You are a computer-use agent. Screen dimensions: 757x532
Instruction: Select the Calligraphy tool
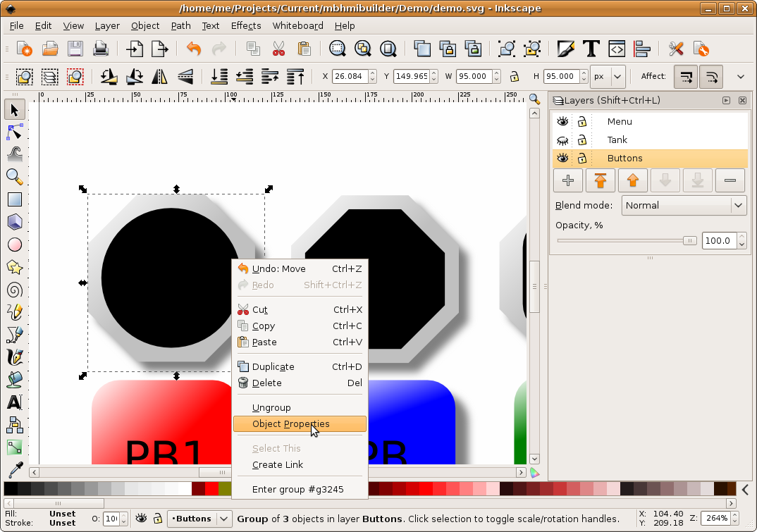(15, 357)
